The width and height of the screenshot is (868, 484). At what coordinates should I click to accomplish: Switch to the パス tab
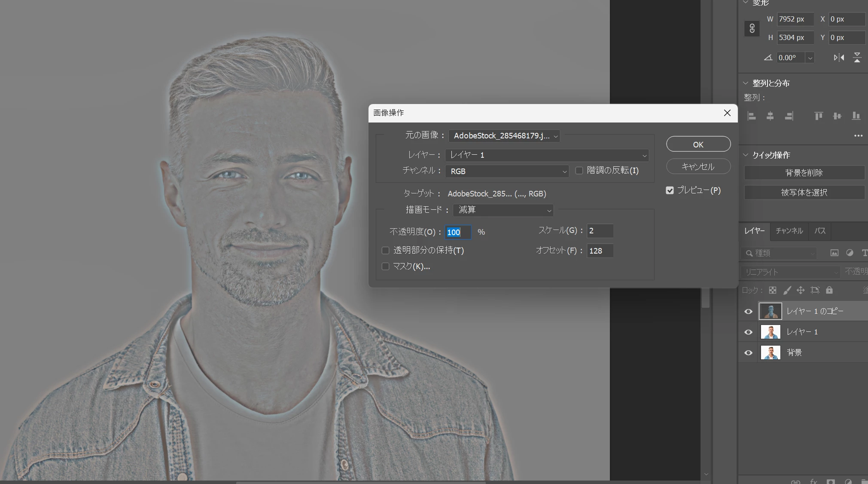point(820,231)
